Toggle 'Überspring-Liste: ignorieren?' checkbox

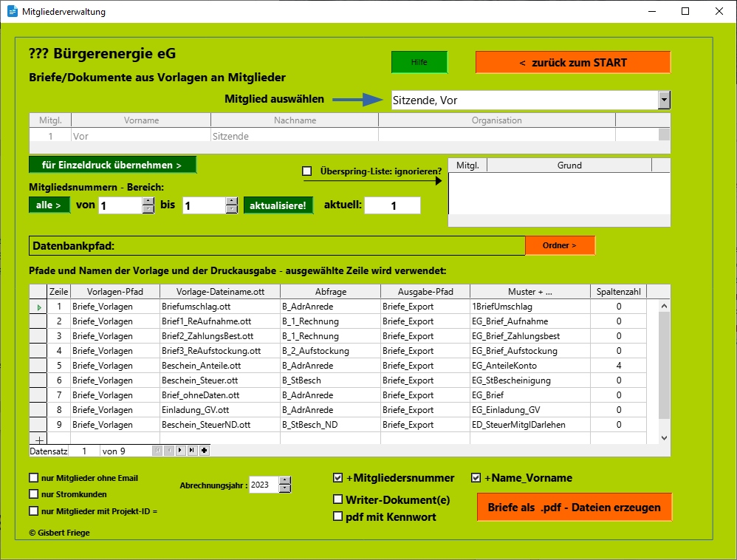307,171
